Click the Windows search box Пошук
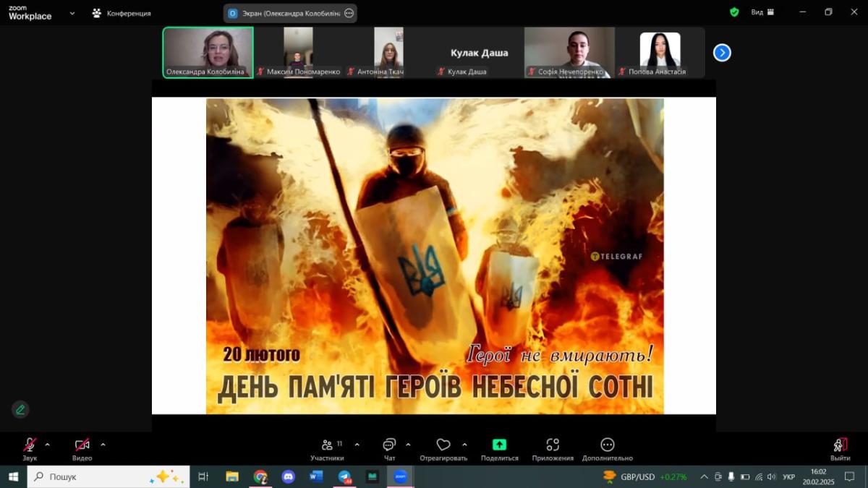The image size is (868, 488). pos(109,476)
